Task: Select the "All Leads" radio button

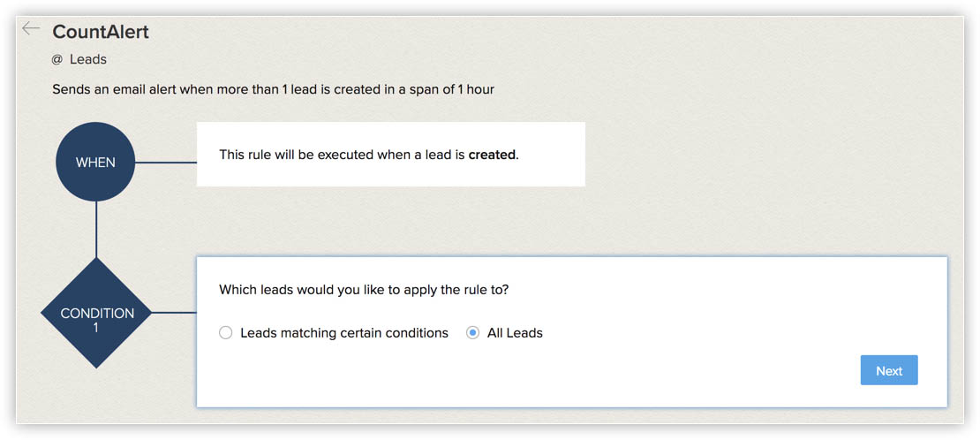Action: point(472,333)
